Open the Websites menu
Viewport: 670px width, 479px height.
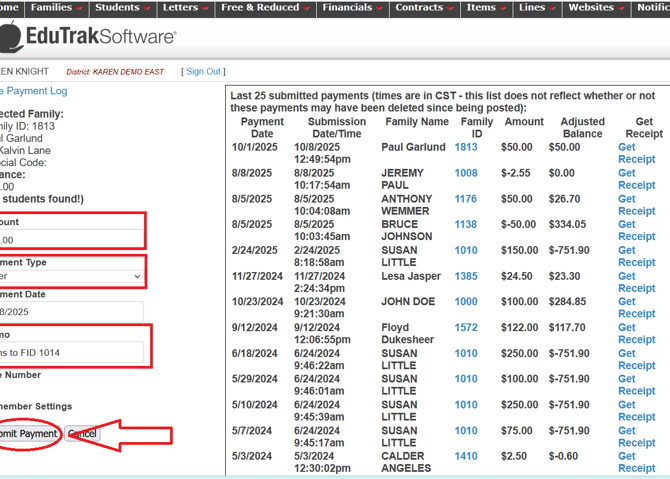pos(595,8)
